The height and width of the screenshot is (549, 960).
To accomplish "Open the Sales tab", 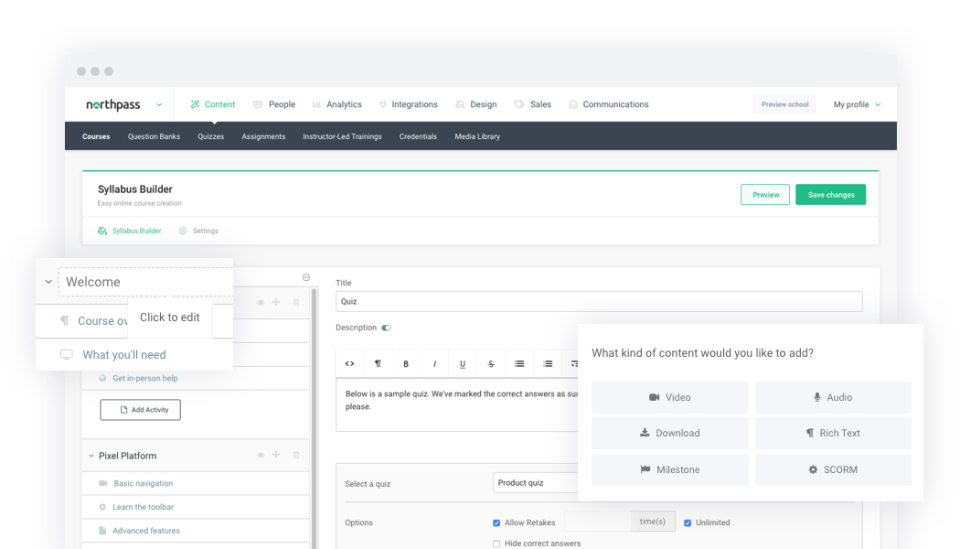I will [x=533, y=105].
